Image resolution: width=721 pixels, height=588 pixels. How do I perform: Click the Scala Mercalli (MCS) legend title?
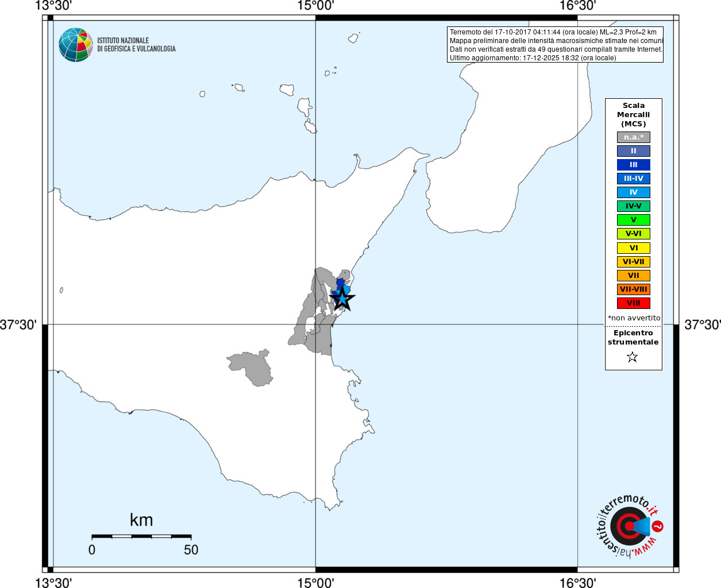pos(633,114)
